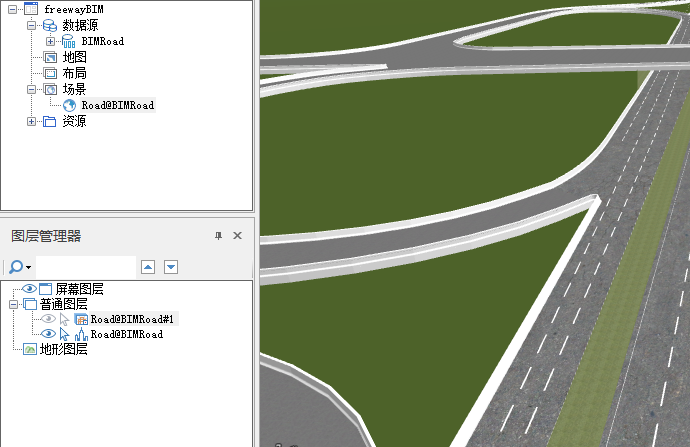Image resolution: width=690 pixels, height=447 pixels.
Task: Click the 地形图层 terrain icon
Action: pos(30,349)
